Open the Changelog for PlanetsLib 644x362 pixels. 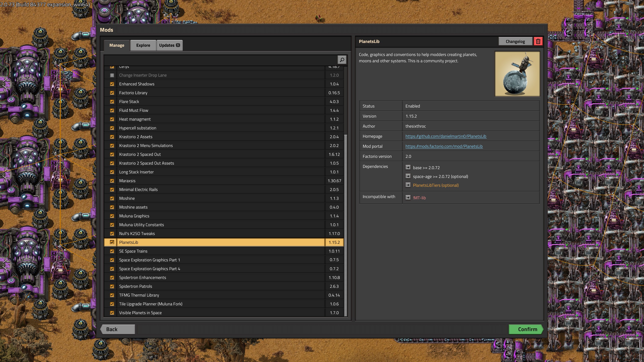pos(515,41)
